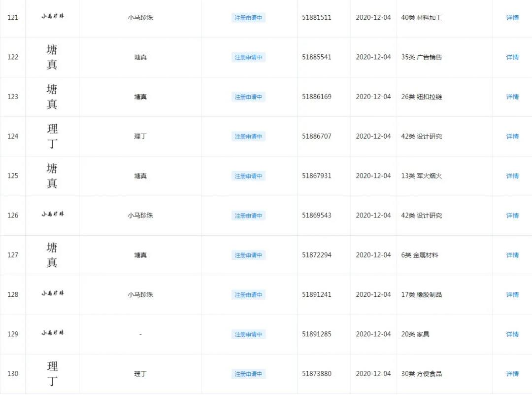Click row number 128

click(x=13, y=294)
